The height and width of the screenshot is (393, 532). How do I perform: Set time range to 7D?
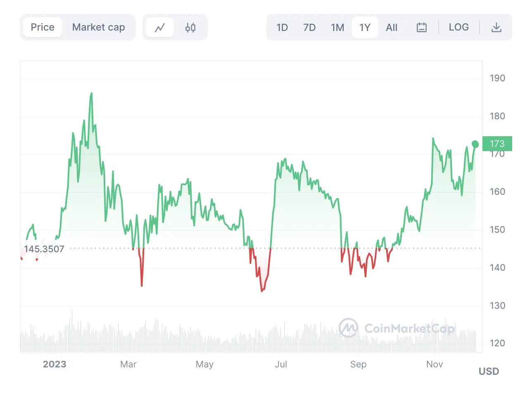coord(309,28)
